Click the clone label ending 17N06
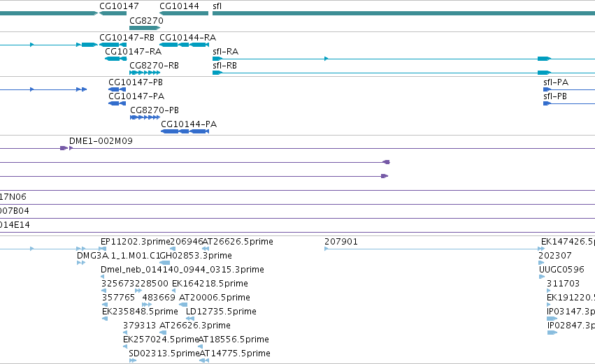 [x=13, y=197]
